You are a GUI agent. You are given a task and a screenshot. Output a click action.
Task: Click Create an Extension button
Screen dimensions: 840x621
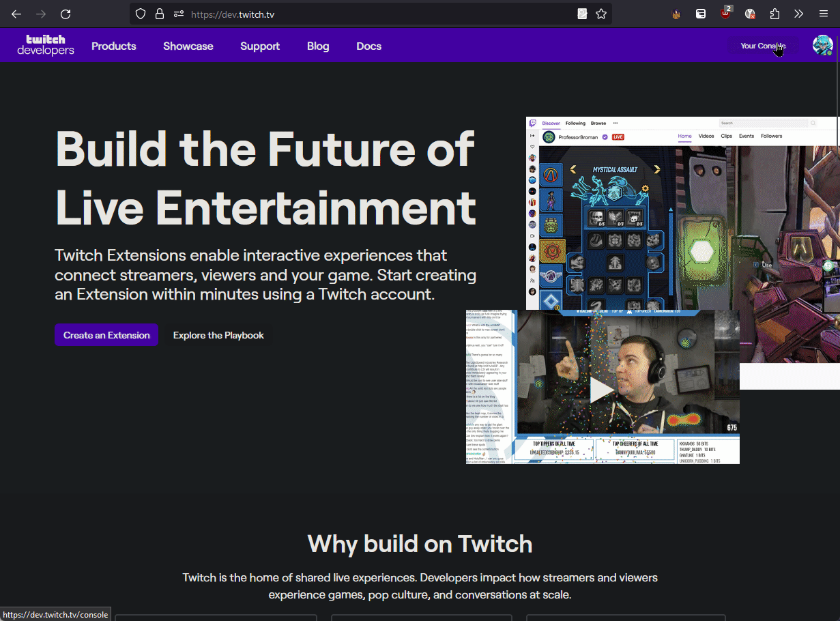tap(106, 335)
